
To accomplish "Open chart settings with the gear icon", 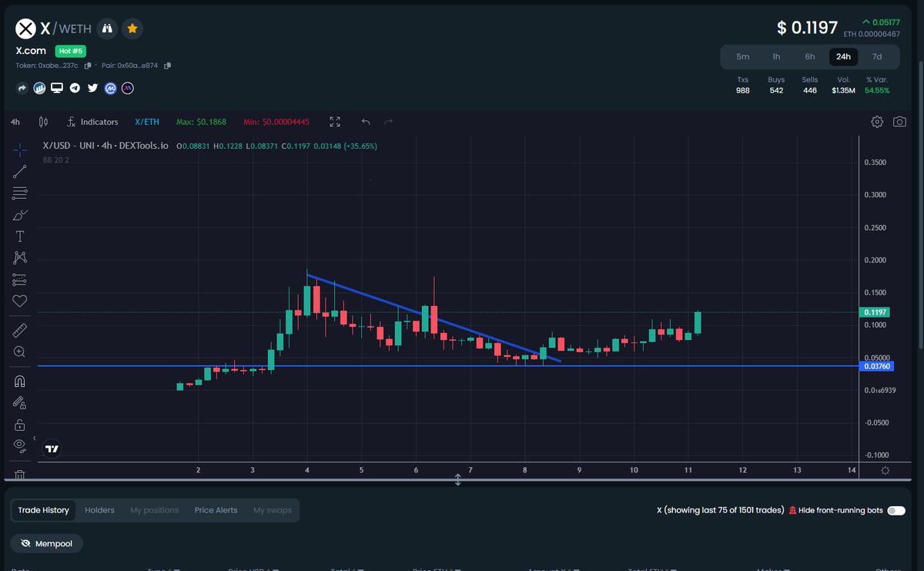I will click(876, 121).
